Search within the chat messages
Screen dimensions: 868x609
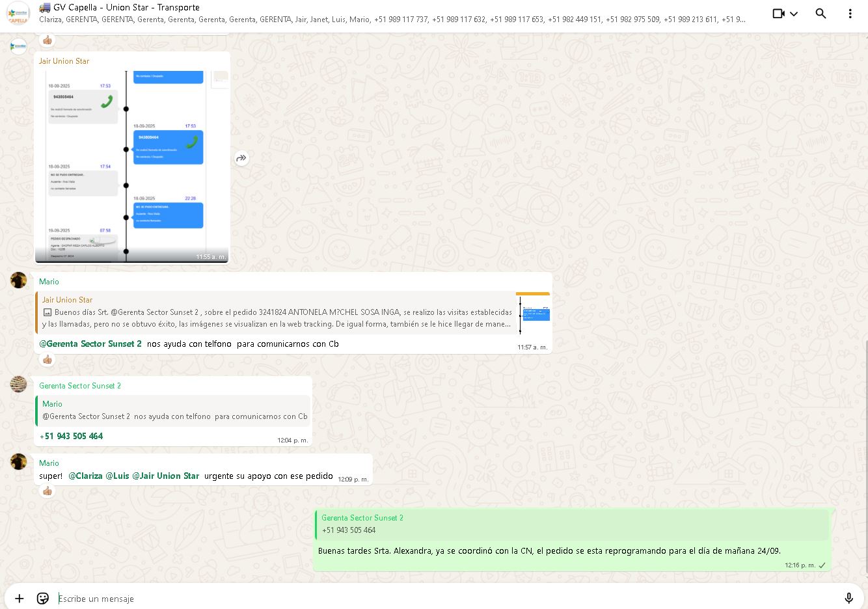click(821, 14)
